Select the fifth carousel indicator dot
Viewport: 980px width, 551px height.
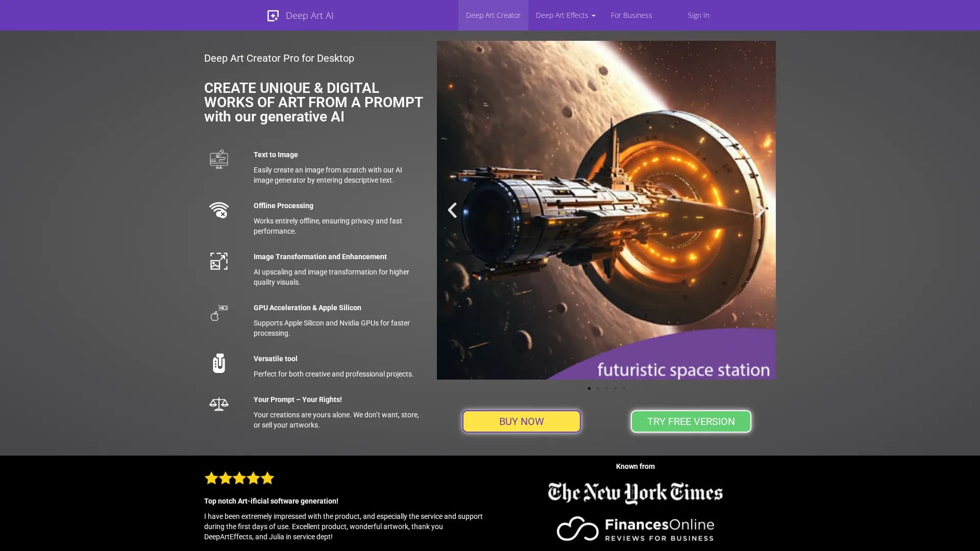[624, 389]
